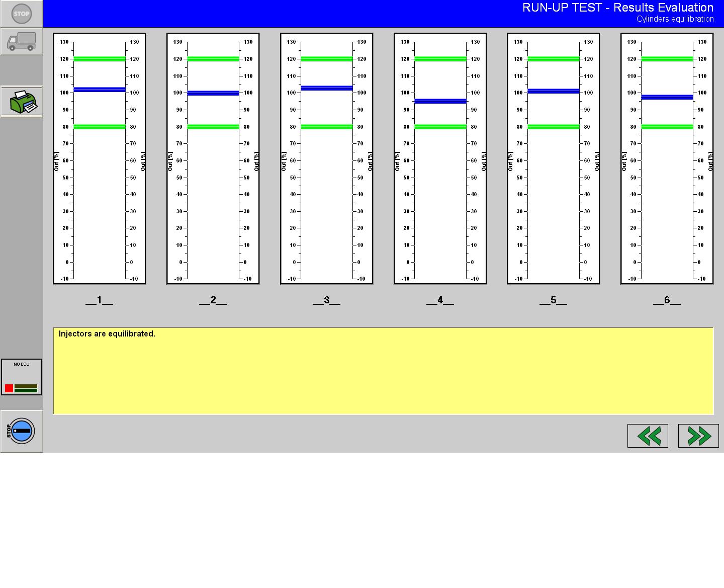
Task: Click the blue value bar in cylinder 6
Action: coord(667,97)
